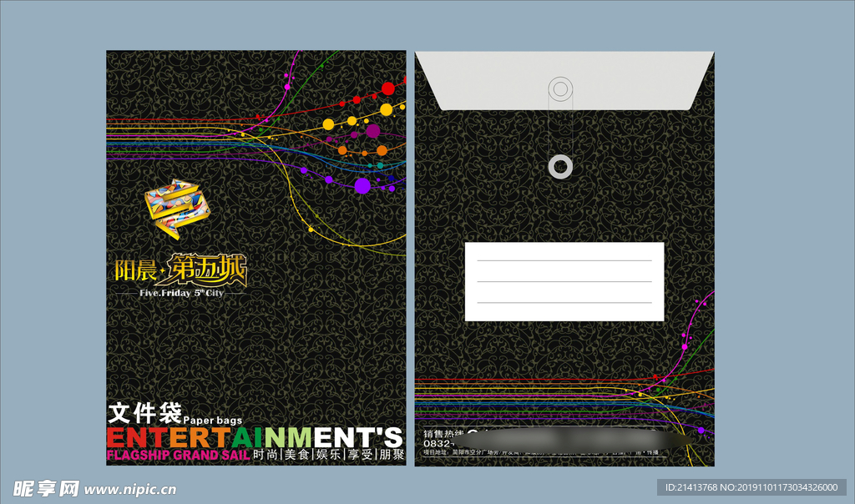Click the pink FLAGSHIP GRAND SAIL text
Image resolution: width=855 pixels, height=504 pixels.
(x=178, y=456)
